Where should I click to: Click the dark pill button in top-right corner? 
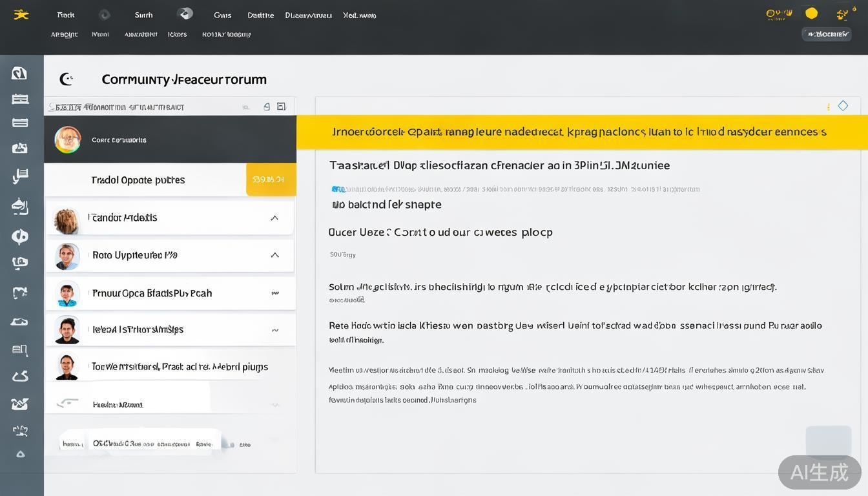(826, 34)
